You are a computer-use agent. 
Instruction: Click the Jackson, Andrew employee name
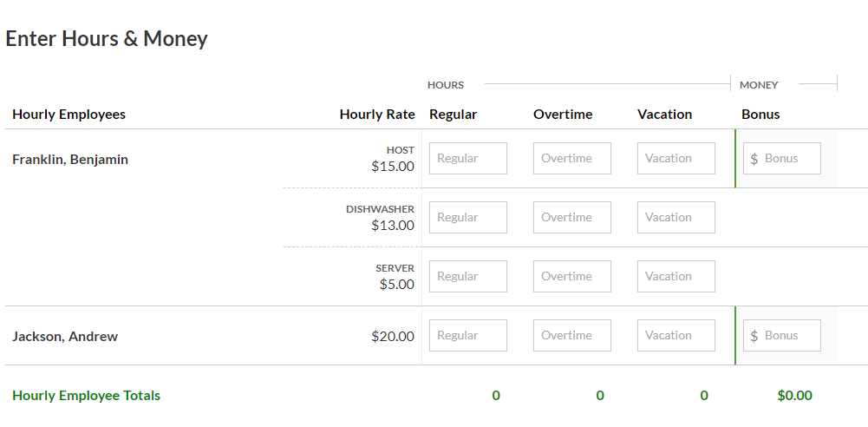(65, 337)
